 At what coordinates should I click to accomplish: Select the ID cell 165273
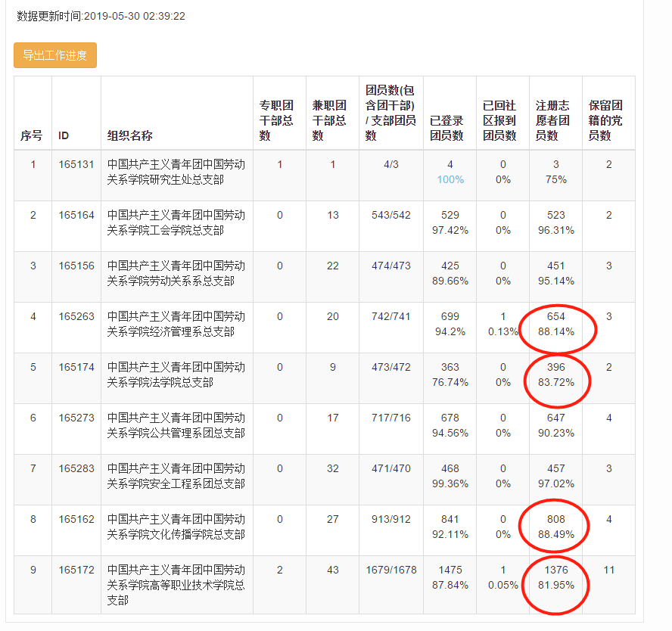pos(76,418)
